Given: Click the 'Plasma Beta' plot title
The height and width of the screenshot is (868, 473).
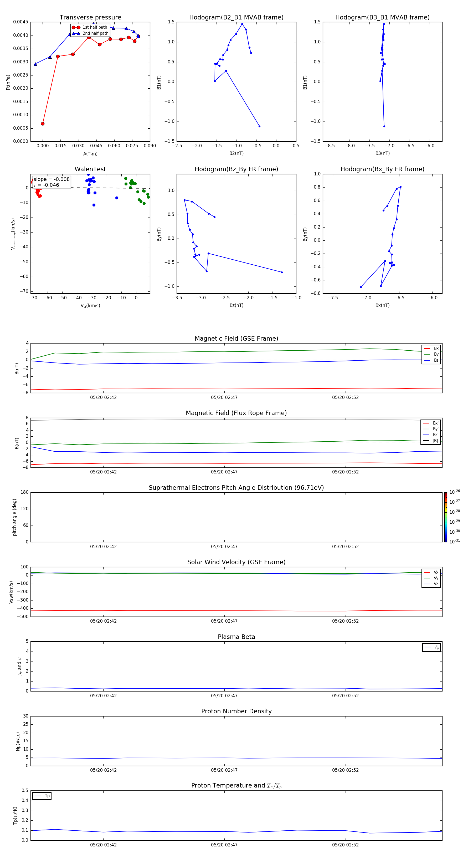Looking at the screenshot, I should (x=236, y=637).
